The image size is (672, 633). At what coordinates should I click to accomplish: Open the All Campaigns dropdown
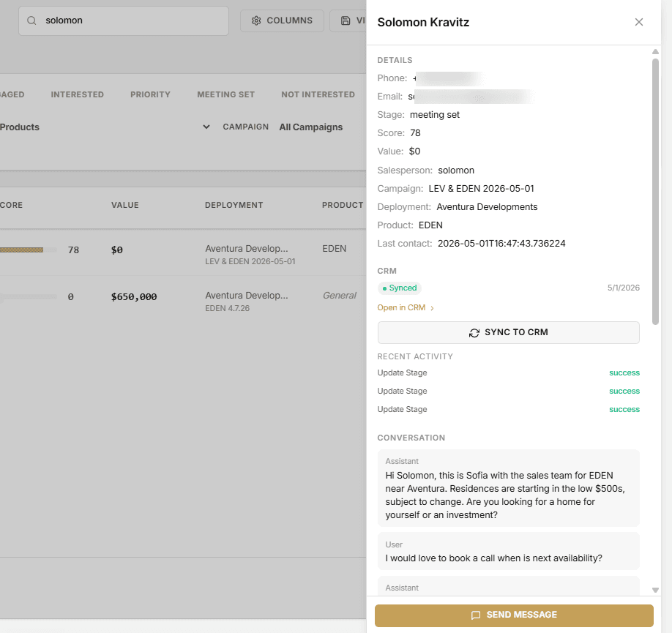310,127
